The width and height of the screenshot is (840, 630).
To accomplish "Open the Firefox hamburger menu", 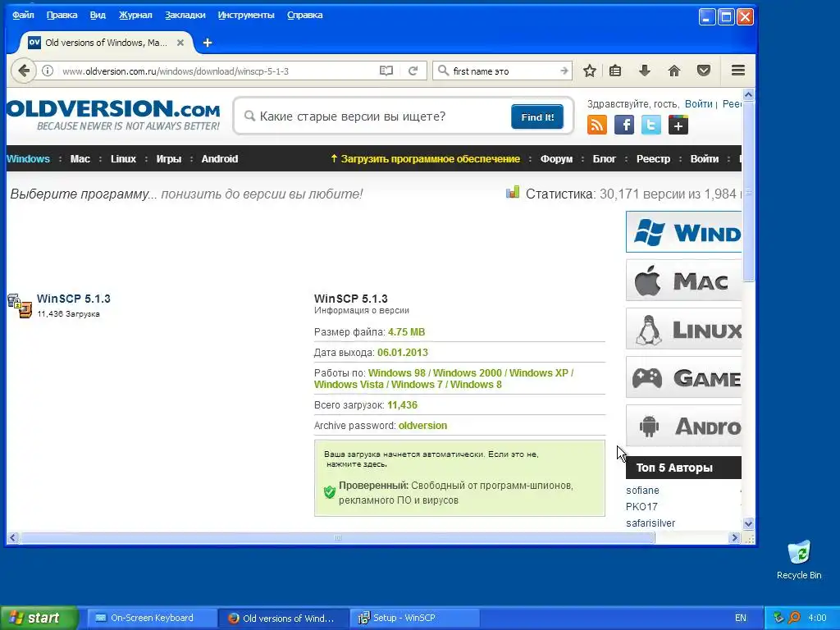I will pyautogui.click(x=738, y=71).
